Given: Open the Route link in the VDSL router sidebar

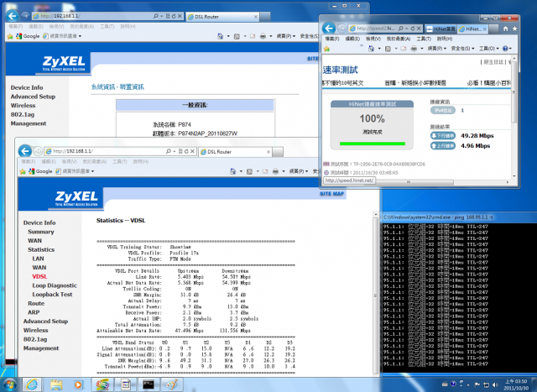Looking at the screenshot, I should click(36, 303).
